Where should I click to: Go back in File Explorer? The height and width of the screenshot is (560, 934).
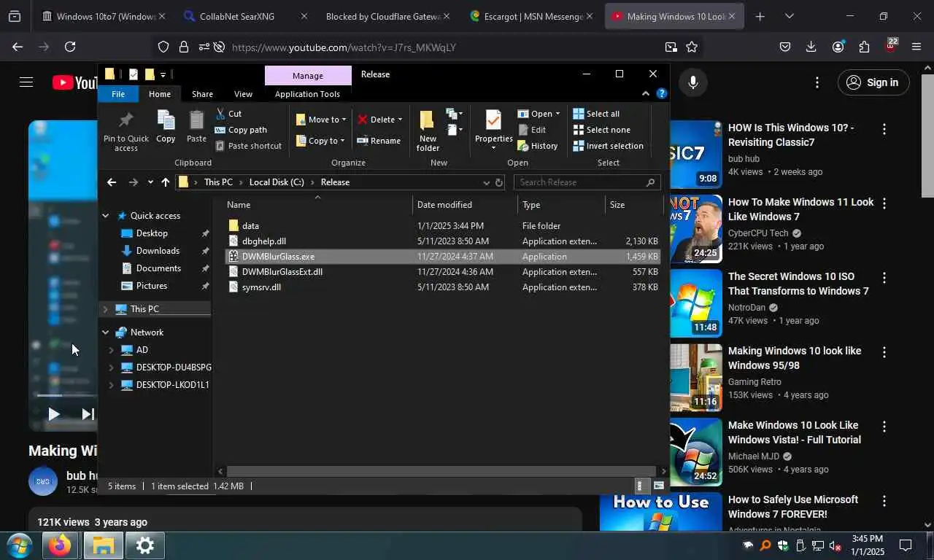111,182
